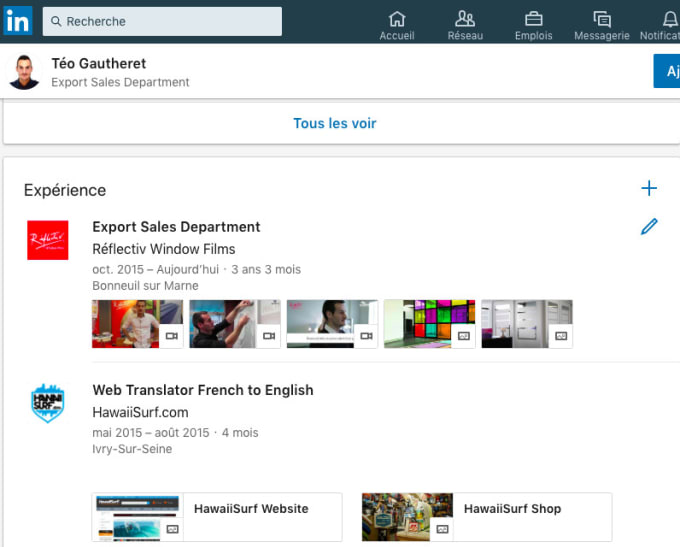The height and width of the screenshot is (547, 680).
Task: Edit Export Sales Department with pencil icon
Action: (649, 226)
